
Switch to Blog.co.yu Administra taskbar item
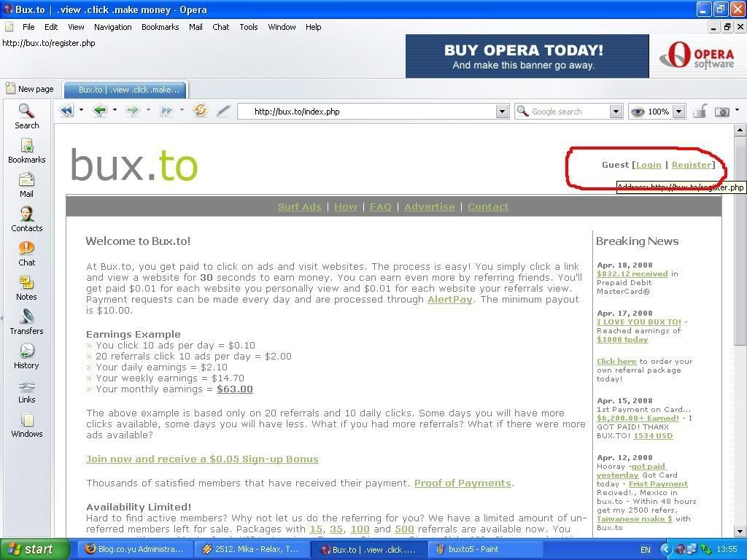134,550
